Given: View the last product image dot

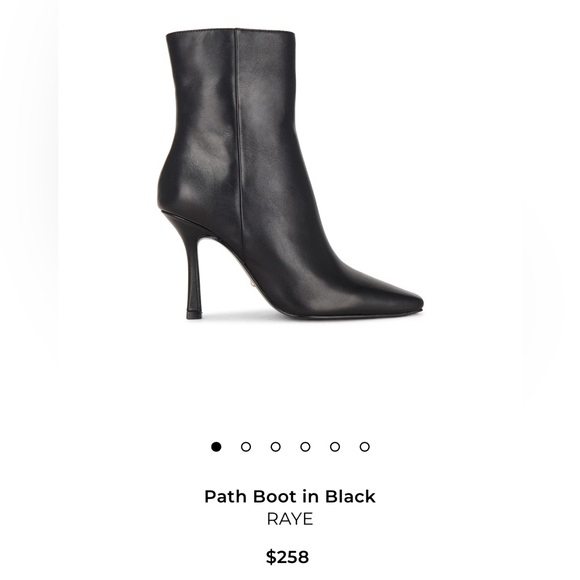Looking at the screenshot, I should pos(364,447).
